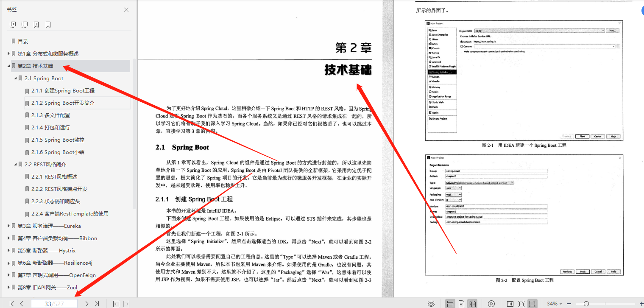Set zoom to actual size 1:1

click(510, 304)
